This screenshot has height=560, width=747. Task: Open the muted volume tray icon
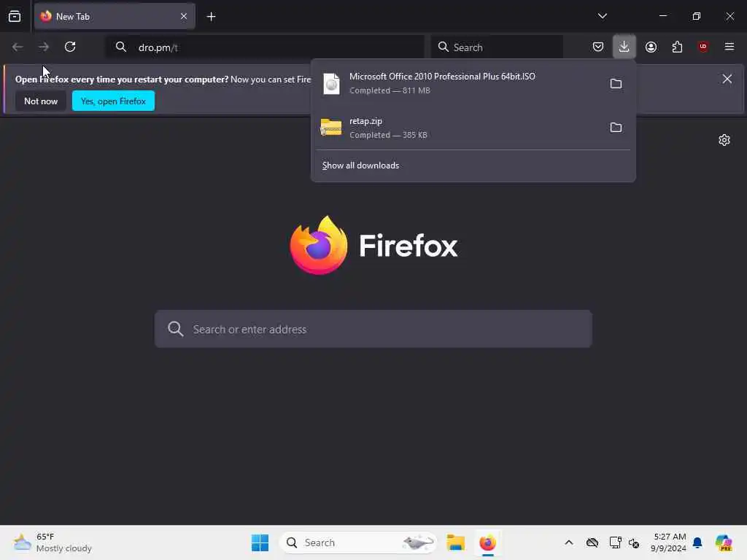click(x=634, y=542)
